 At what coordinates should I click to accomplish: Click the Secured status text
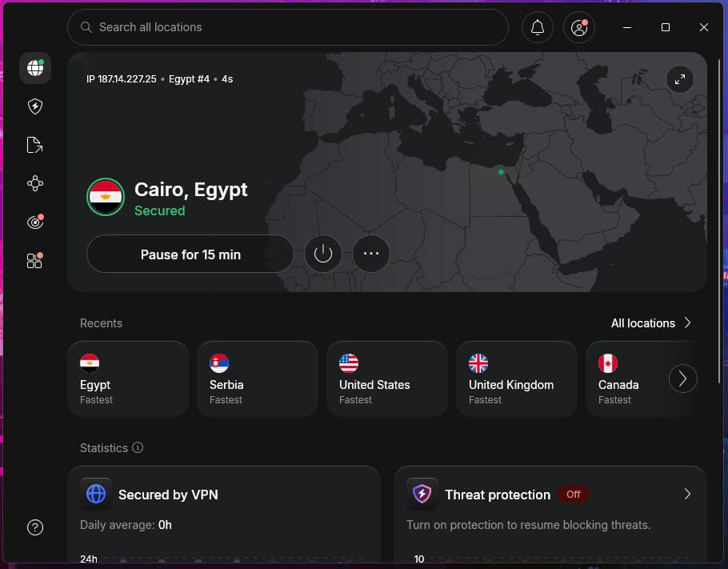(x=160, y=211)
